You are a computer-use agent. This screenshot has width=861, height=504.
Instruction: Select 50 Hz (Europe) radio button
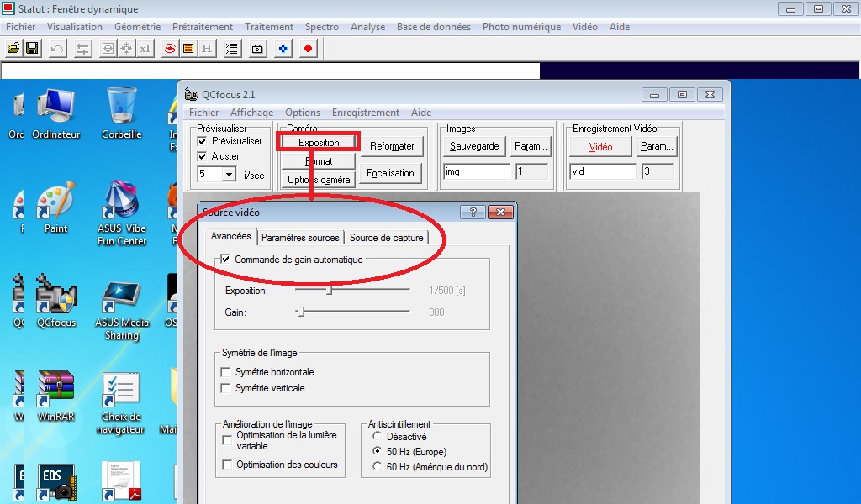click(x=377, y=451)
